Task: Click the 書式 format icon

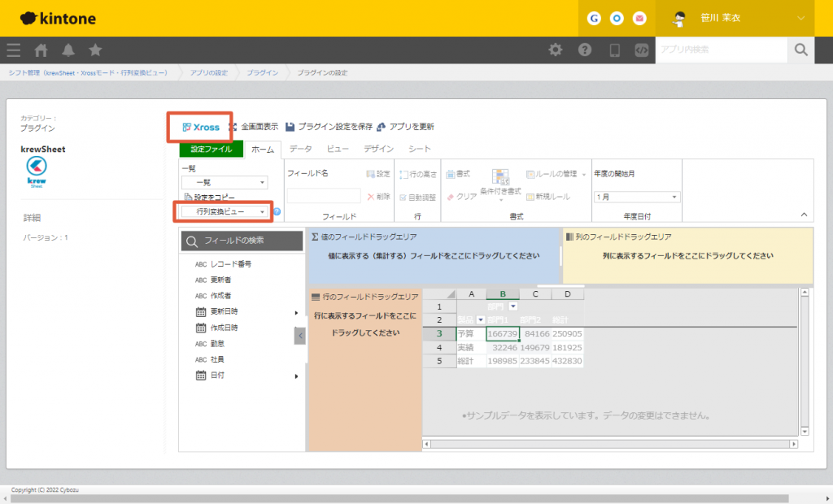Action: tap(458, 174)
